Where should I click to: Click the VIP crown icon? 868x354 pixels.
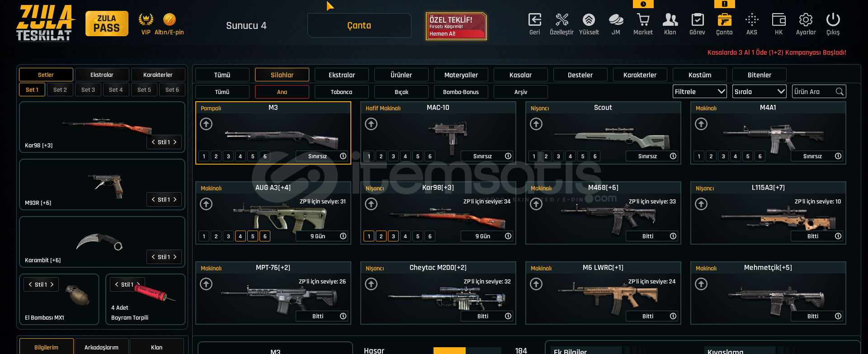[146, 19]
